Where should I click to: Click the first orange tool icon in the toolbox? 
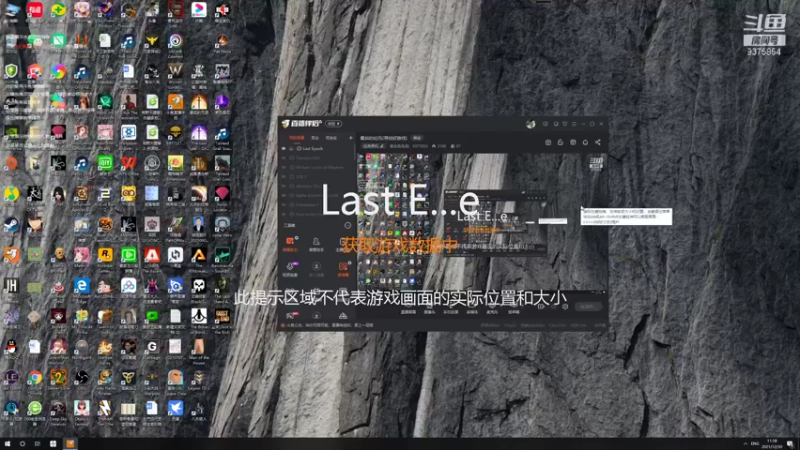pos(290,243)
